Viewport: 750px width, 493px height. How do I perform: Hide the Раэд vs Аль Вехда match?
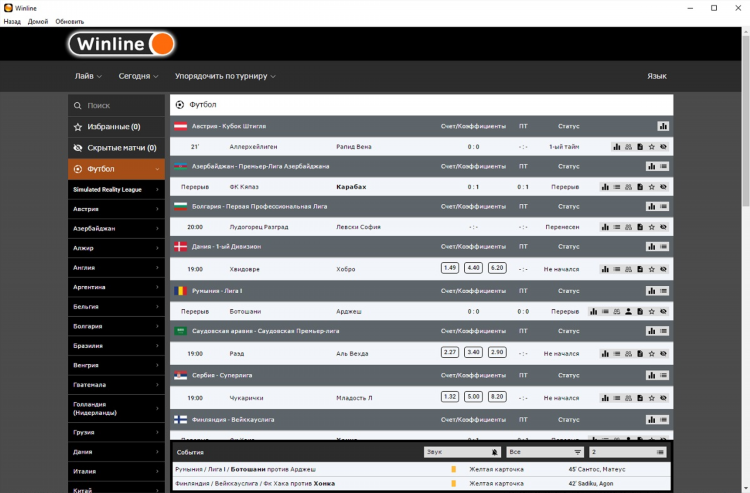point(663,354)
